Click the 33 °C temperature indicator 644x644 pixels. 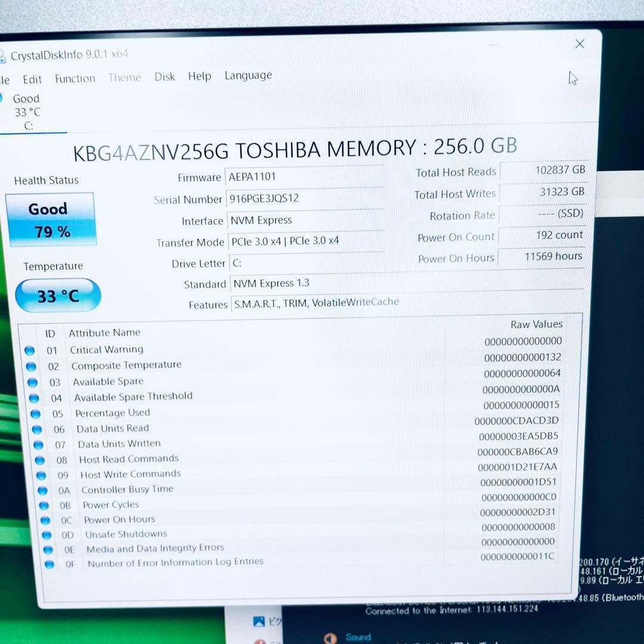coord(57,295)
